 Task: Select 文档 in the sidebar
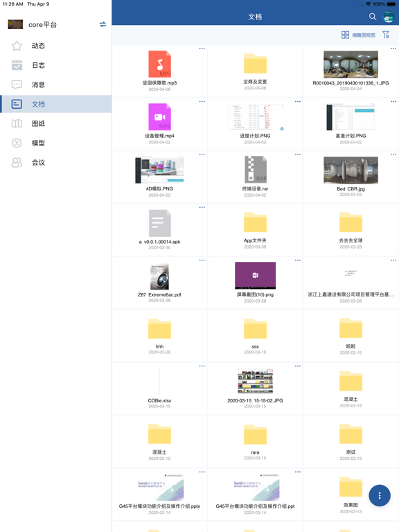pyautogui.click(x=55, y=104)
